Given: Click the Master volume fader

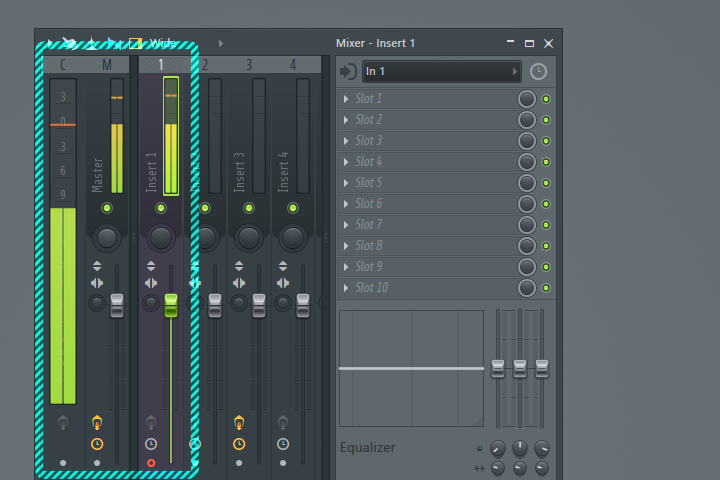Looking at the screenshot, I should [x=117, y=305].
